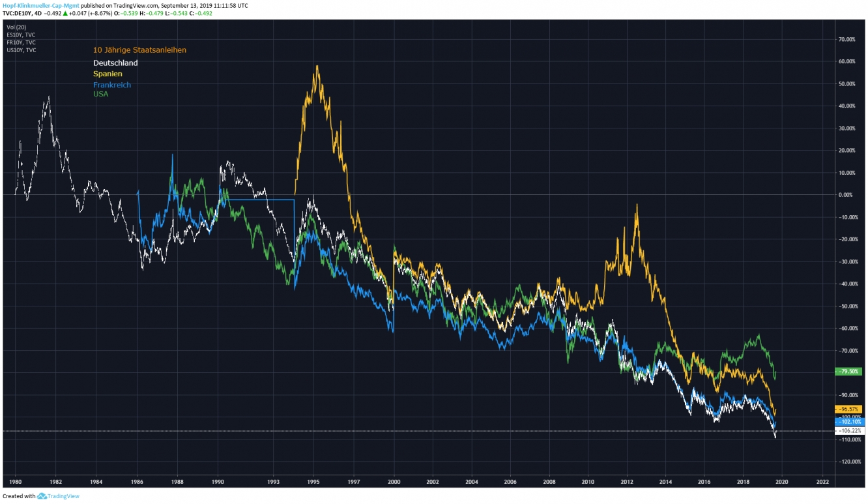Click the orange -96.57% price label
This screenshot has width=868, height=504.
(x=848, y=409)
